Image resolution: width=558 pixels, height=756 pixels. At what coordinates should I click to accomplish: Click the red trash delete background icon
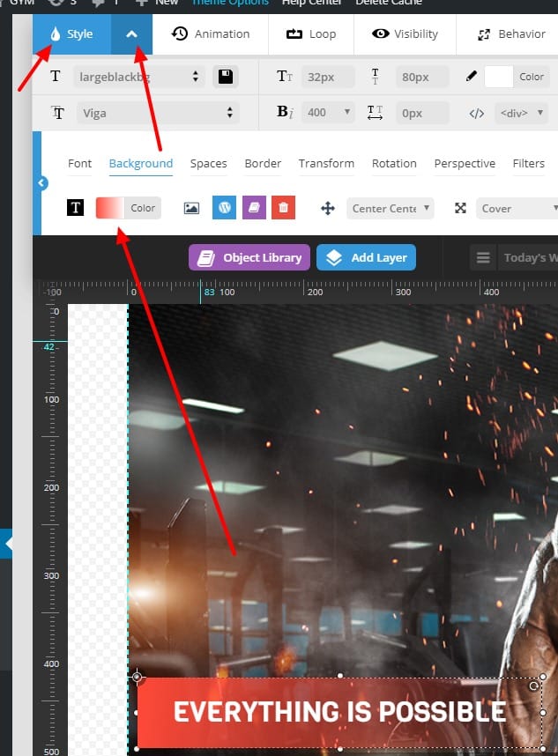point(283,209)
